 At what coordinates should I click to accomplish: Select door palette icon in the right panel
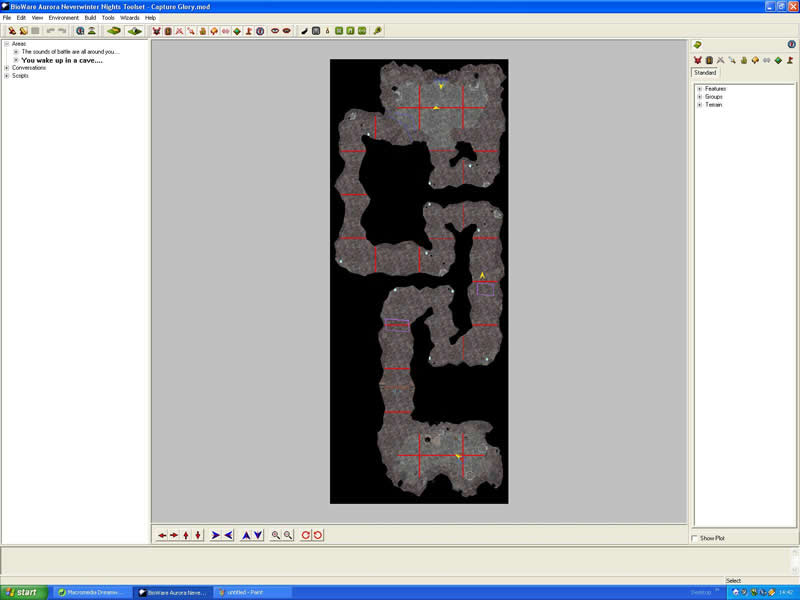(709, 60)
